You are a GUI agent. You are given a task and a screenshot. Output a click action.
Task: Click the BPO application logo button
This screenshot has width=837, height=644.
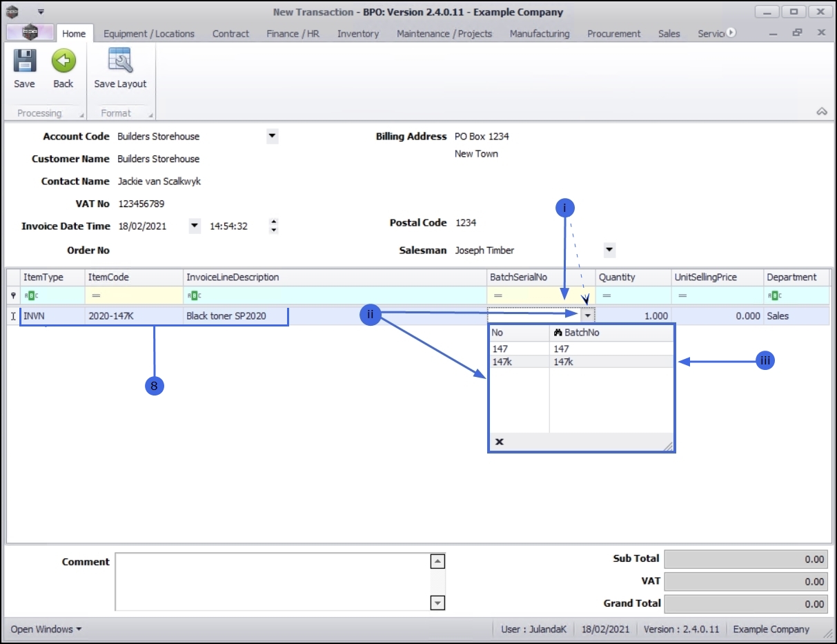(x=30, y=33)
